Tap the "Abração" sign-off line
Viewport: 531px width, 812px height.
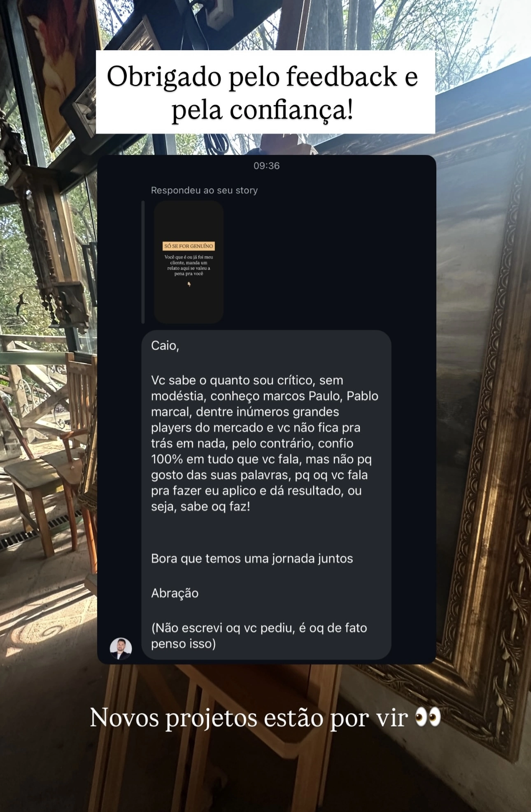coord(175,593)
